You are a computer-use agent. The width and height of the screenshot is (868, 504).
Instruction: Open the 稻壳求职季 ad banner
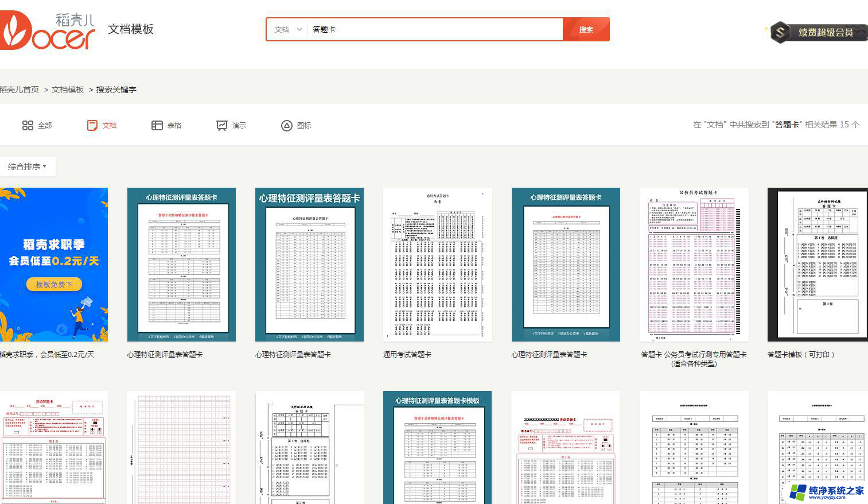click(54, 265)
